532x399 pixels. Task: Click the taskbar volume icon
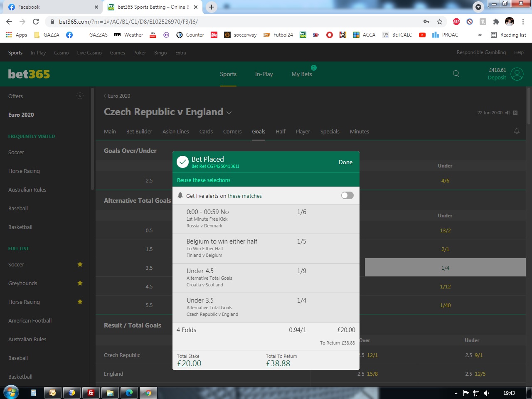coord(486,393)
